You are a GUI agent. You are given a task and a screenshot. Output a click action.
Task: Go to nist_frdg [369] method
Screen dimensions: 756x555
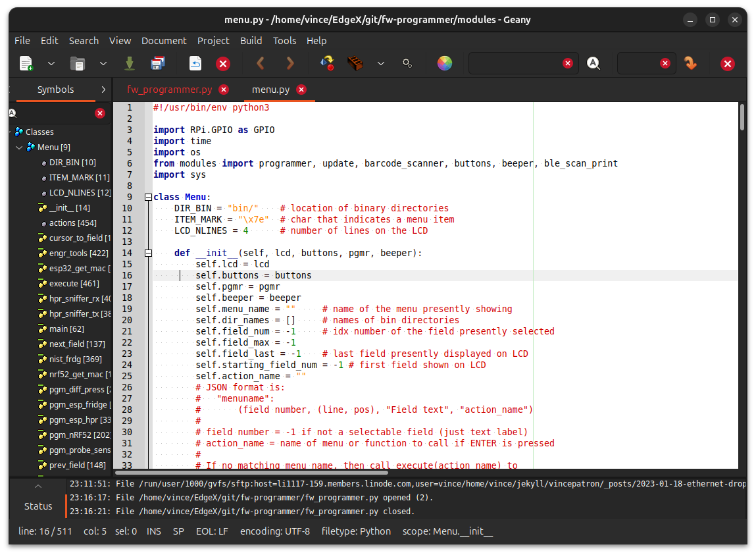coord(75,359)
